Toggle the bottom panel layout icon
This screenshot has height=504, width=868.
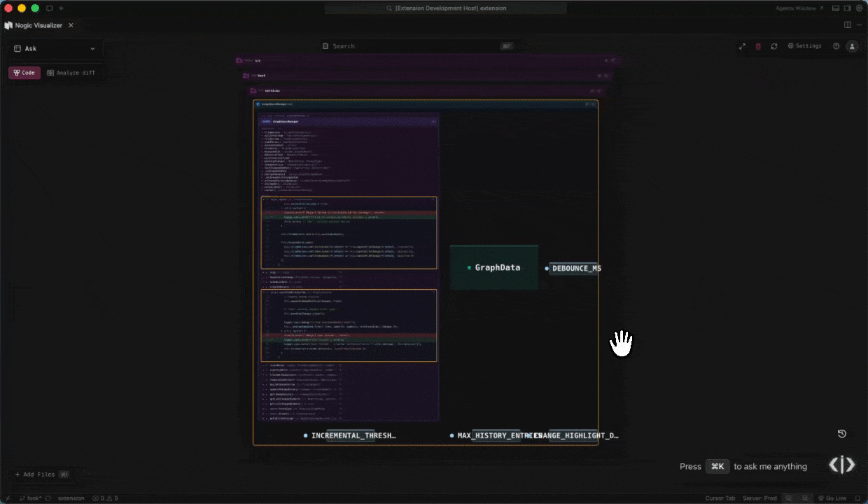(836, 8)
